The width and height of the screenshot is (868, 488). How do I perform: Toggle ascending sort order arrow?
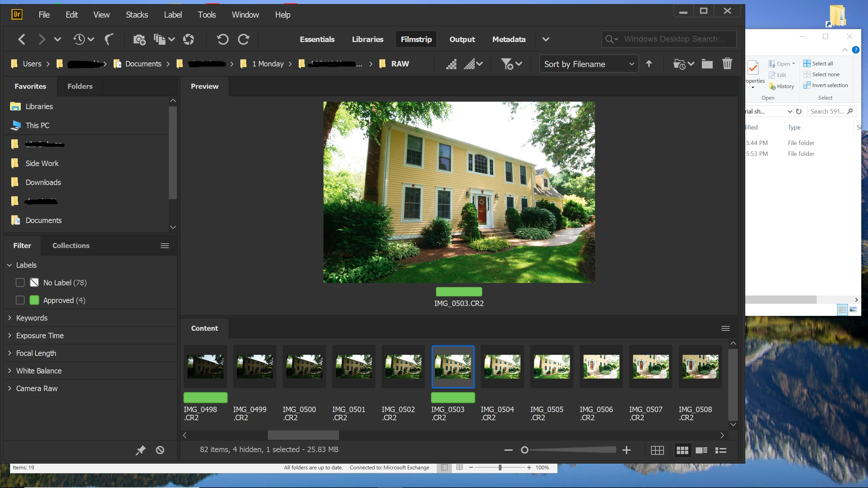click(649, 64)
